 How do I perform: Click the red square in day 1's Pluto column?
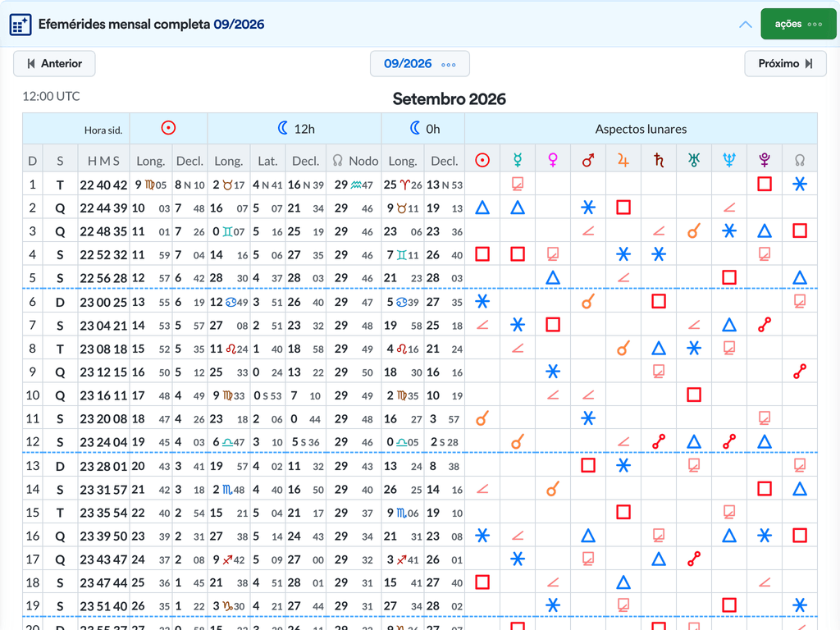765,185
